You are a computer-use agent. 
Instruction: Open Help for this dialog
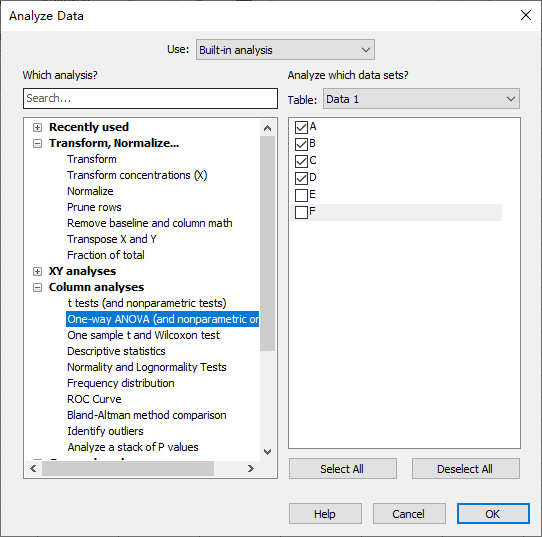(325, 514)
